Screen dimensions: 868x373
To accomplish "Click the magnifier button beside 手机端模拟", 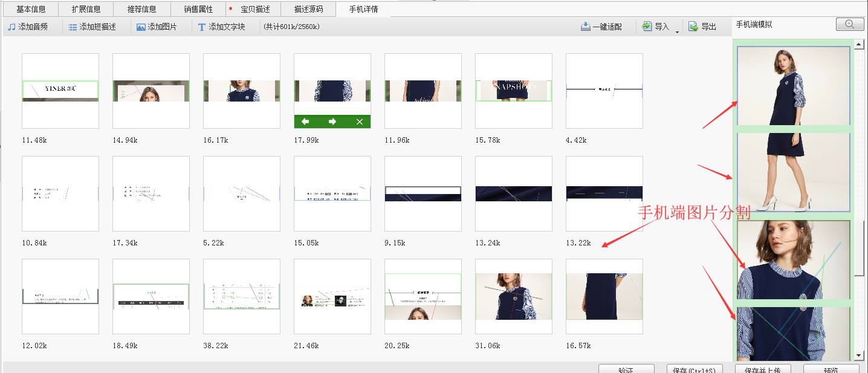I will click(850, 24).
